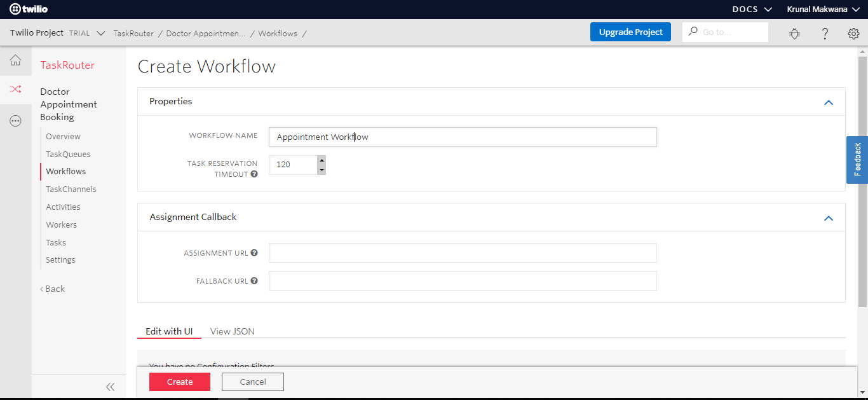Click the tooltip icon beside Assignment URL
The width and height of the screenshot is (868, 400).
[x=254, y=252]
